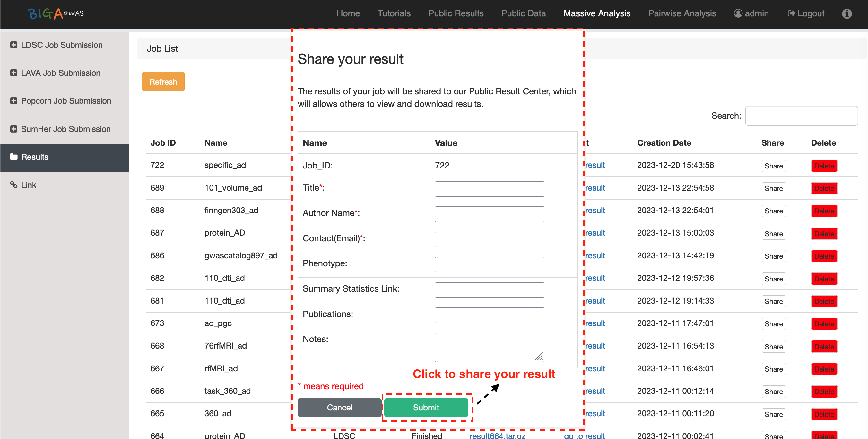
Task: Click the Results folder icon in sidebar
Action: (x=13, y=157)
